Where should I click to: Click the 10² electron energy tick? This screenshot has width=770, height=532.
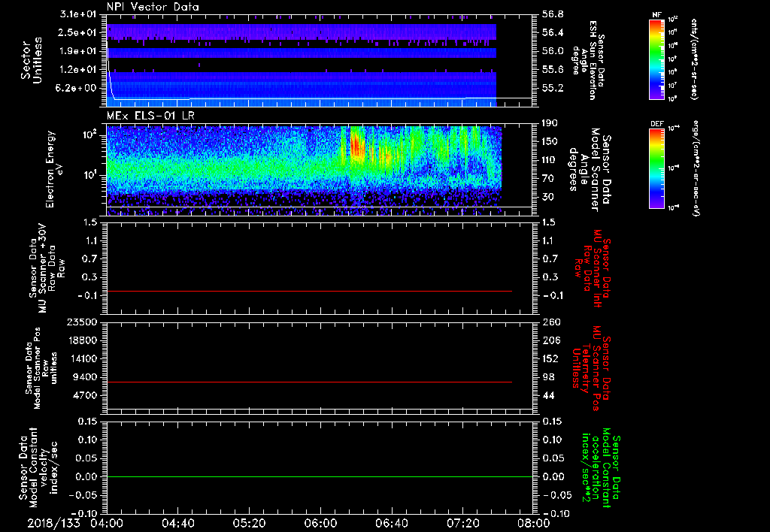click(90, 135)
